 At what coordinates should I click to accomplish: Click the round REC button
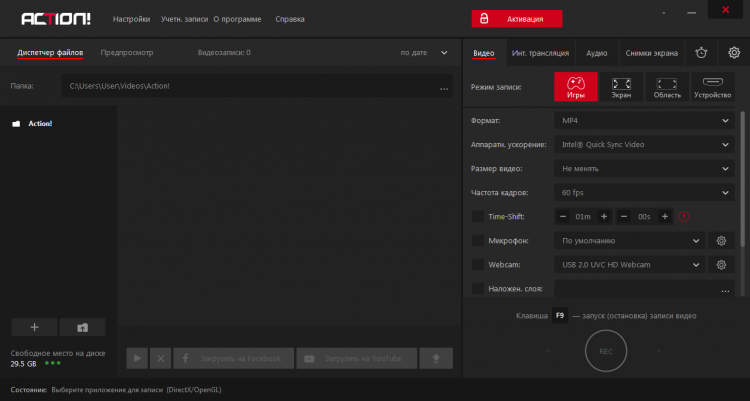tap(606, 351)
